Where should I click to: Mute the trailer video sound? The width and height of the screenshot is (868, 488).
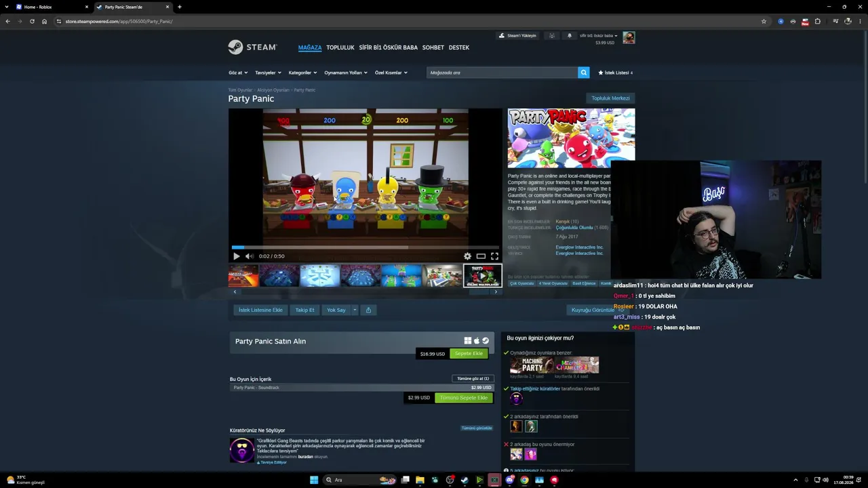pyautogui.click(x=249, y=256)
